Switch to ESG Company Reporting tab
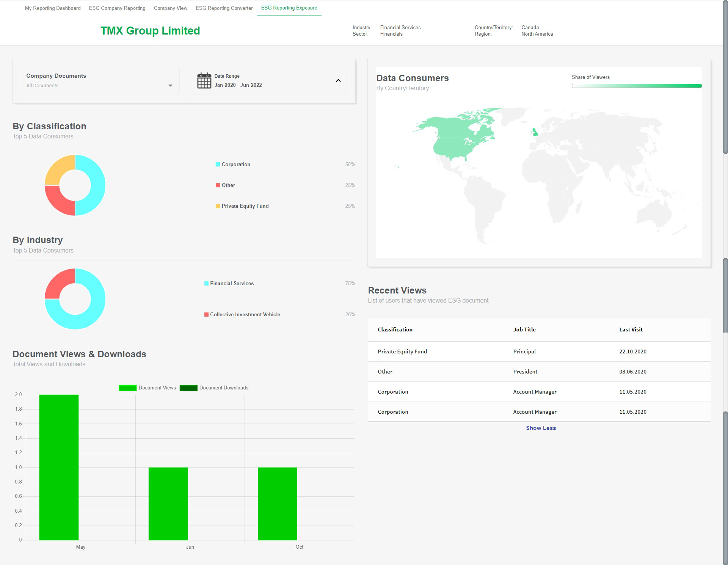Screen dimensions: 728x565 pyautogui.click(x=117, y=8)
